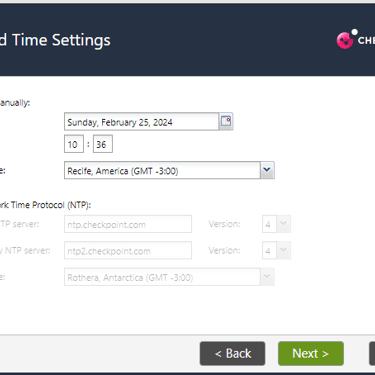
Task: Click the ntp2.checkpoint.com server field
Action: coord(128,250)
